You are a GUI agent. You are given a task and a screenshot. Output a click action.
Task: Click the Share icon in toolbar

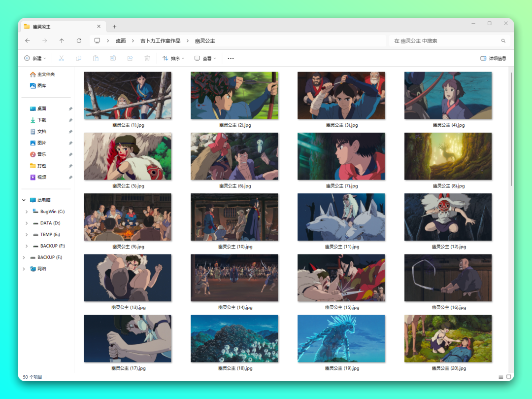point(130,58)
